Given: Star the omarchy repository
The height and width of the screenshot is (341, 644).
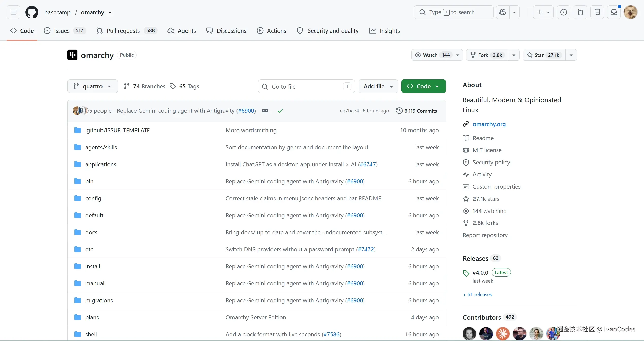Looking at the screenshot, I should click(544, 55).
